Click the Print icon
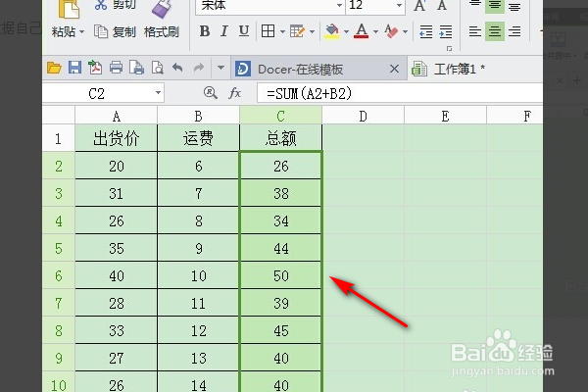588x392 pixels. pos(116,68)
